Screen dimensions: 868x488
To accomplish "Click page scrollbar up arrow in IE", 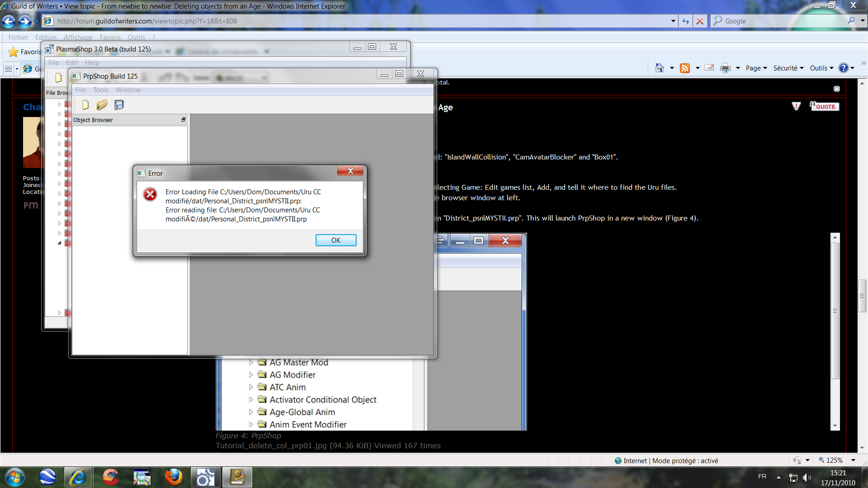I will 862,83.
